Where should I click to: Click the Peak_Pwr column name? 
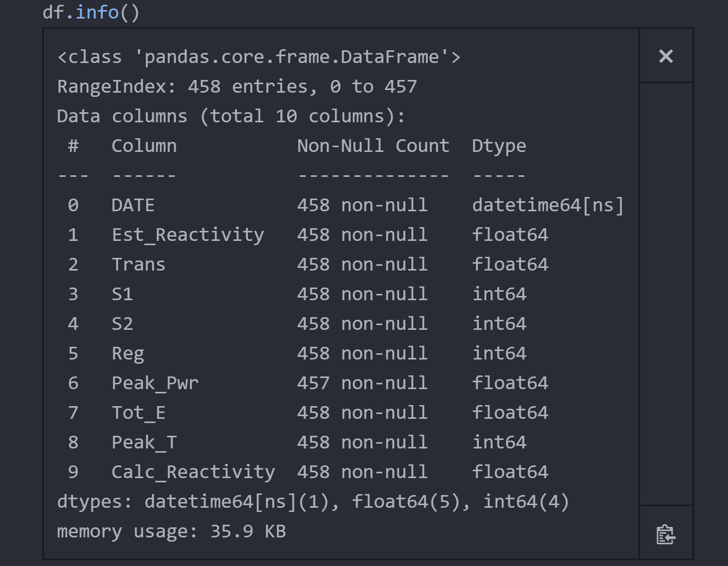(x=155, y=383)
